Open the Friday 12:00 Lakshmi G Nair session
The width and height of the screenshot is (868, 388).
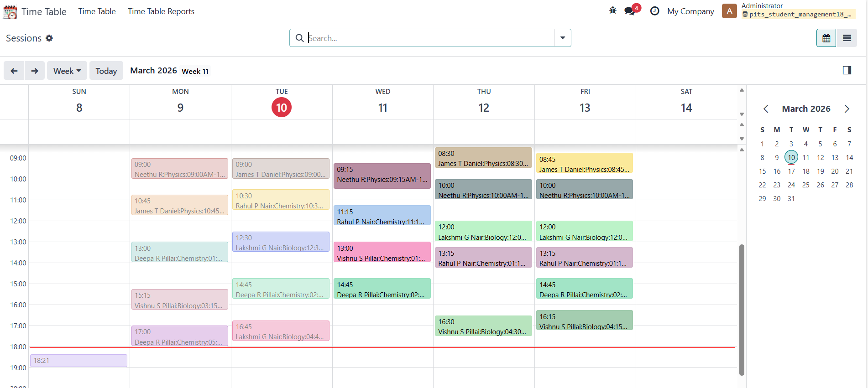pos(585,231)
